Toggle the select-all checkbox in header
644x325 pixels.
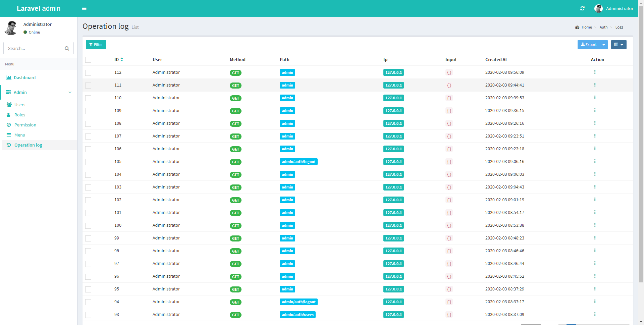click(x=88, y=60)
